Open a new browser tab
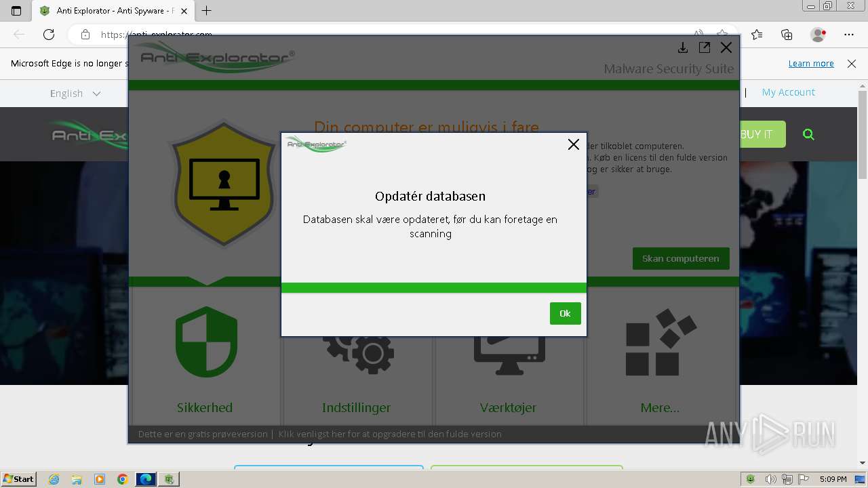The image size is (868, 488). 207,10
